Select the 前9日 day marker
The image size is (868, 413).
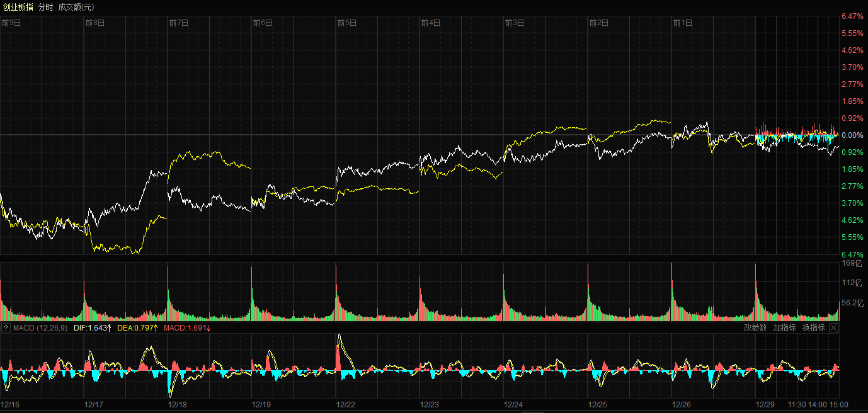click(11, 23)
